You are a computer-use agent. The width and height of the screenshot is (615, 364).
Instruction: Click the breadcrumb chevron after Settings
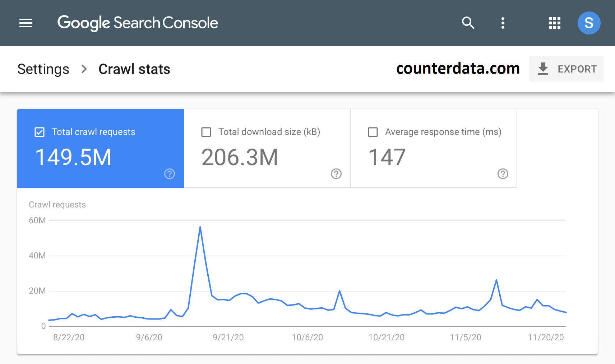(84, 69)
